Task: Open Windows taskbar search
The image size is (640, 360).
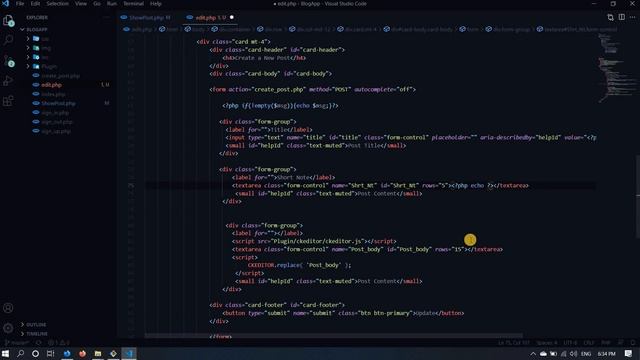Action: click(x=20, y=353)
